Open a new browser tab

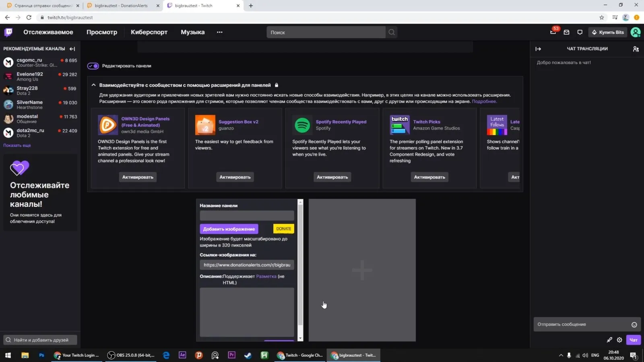(251, 6)
